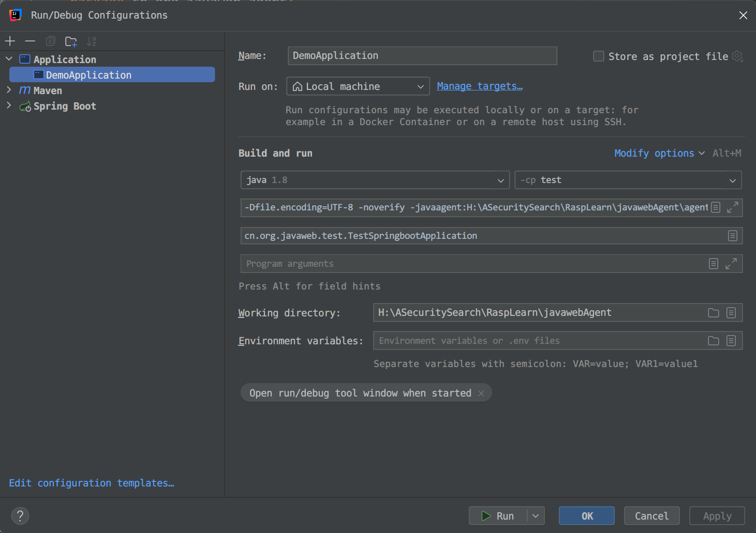
Task: Expand the Spring Boot configurations node
Action: tap(9, 105)
